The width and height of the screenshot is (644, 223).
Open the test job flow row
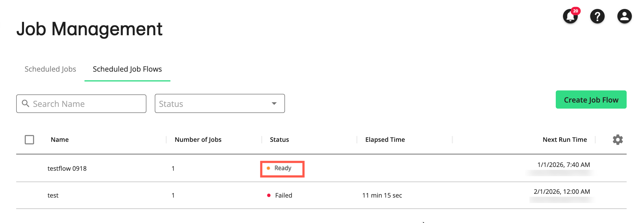(53, 196)
